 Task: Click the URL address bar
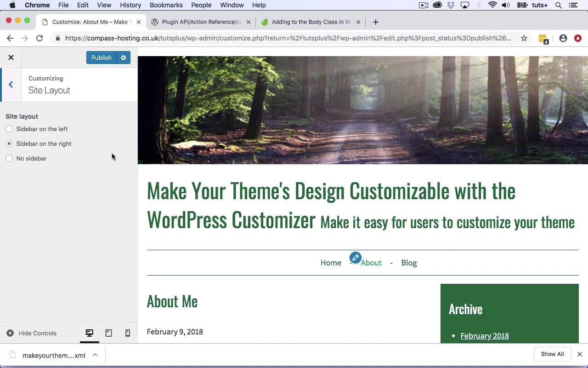click(x=287, y=38)
